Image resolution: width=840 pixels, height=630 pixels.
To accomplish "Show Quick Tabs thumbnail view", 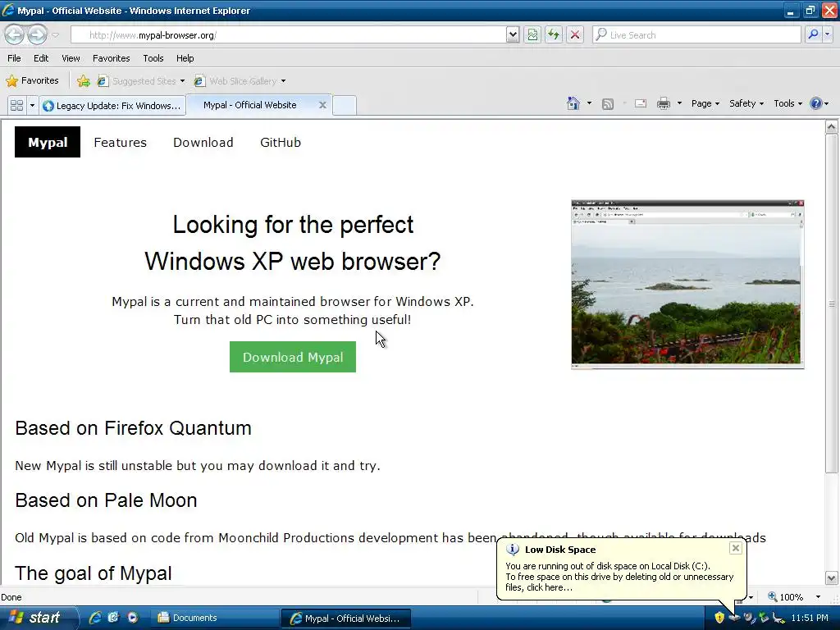I will coord(16,105).
